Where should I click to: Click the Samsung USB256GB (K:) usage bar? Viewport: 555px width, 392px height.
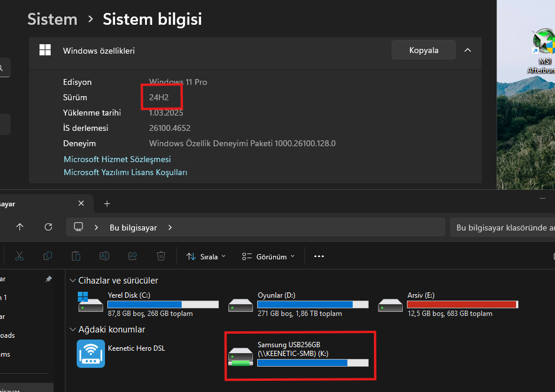[x=313, y=363]
